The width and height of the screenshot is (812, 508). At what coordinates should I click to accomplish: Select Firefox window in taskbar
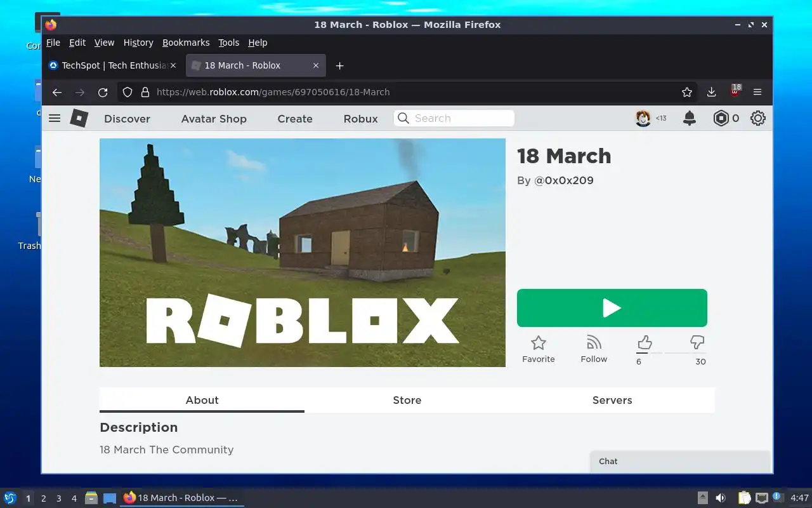[182, 498]
